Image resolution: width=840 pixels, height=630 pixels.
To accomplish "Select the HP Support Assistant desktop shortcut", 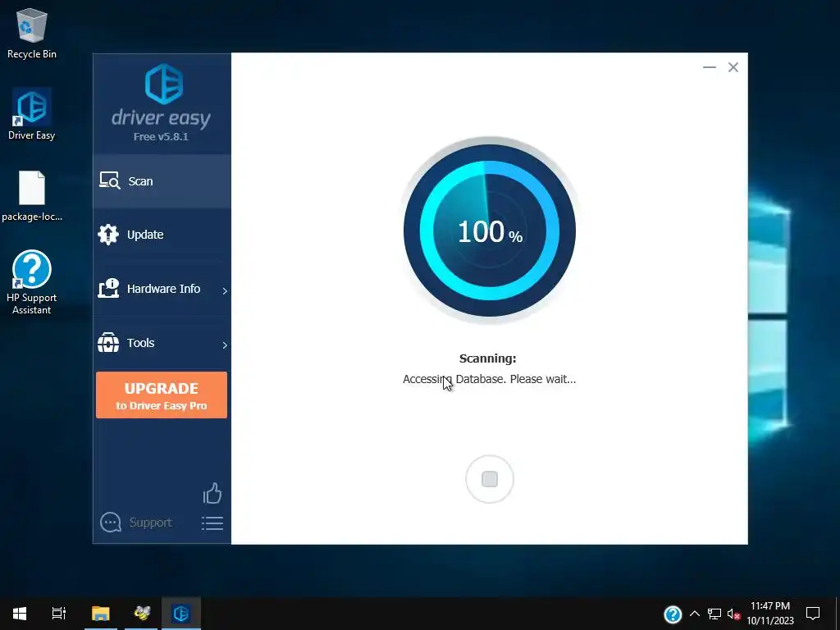I will click(32, 282).
